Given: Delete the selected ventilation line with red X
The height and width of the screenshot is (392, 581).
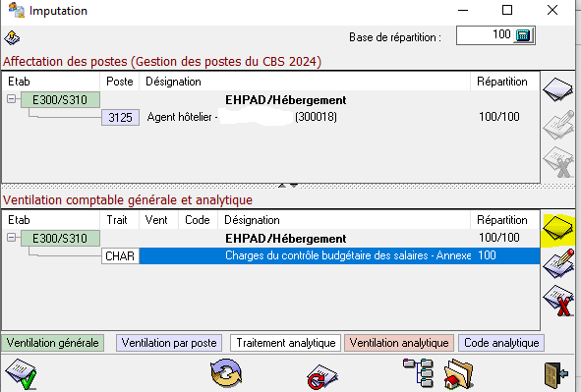Looking at the screenshot, I should coord(558,301).
